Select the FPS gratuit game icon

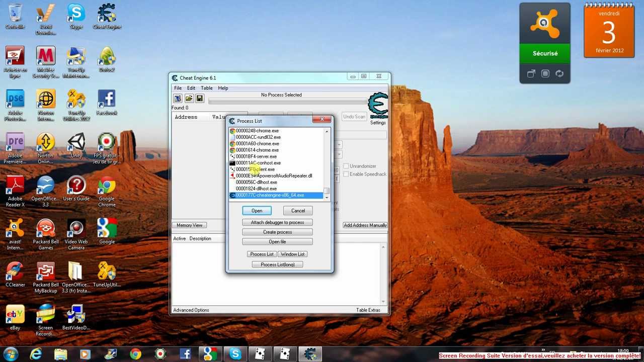[107, 148]
